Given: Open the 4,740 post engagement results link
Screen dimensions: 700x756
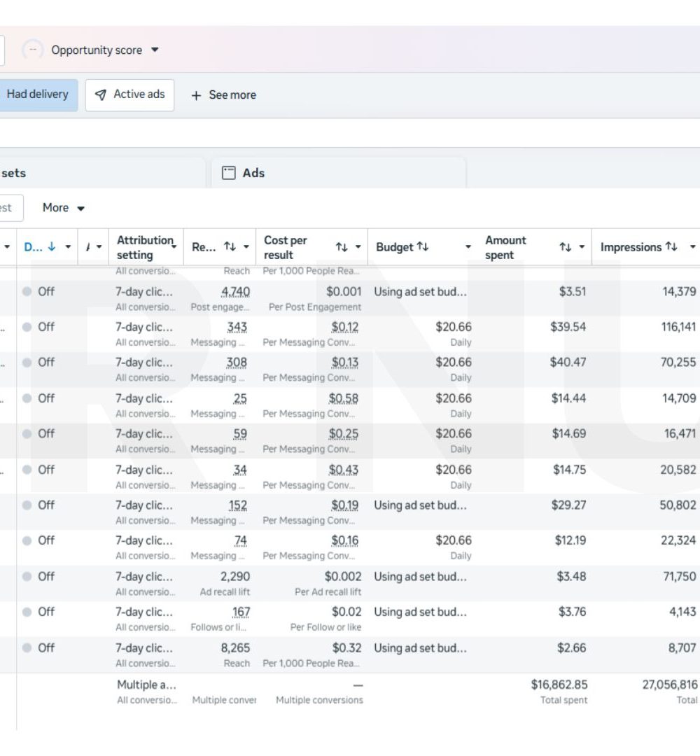Looking at the screenshot, I should pos(236,292).
